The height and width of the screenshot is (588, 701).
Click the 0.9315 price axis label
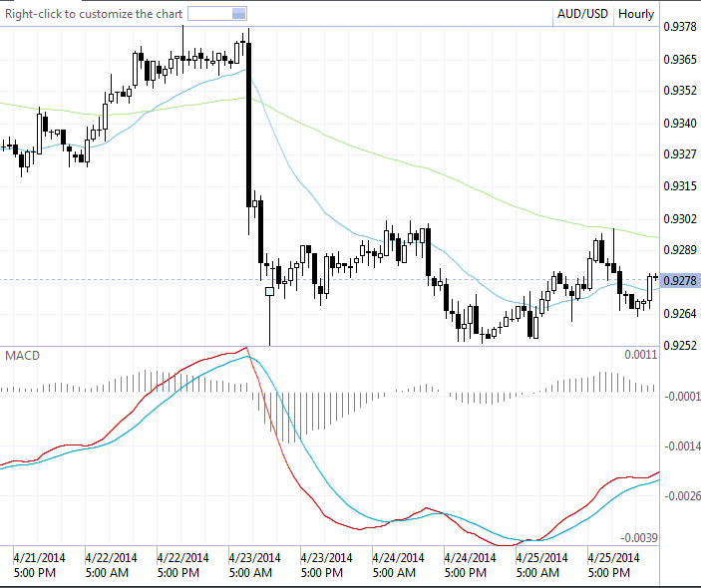(x=680, y=186)
